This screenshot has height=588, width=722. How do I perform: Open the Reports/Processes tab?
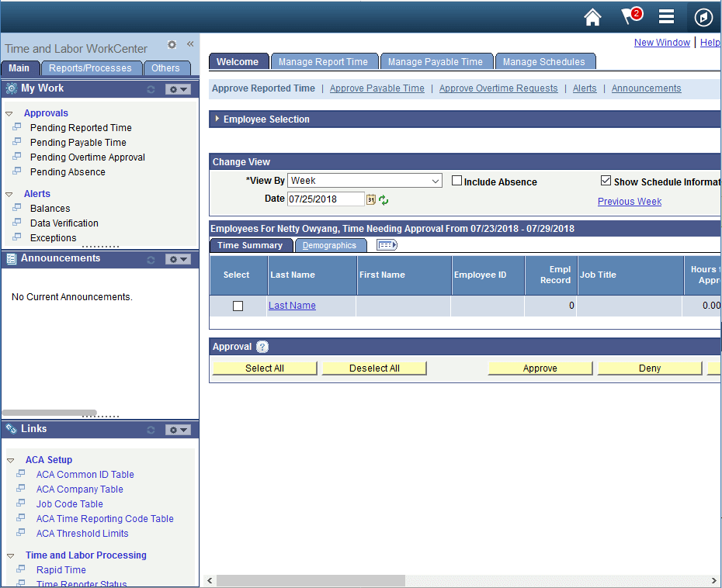(90, 68)
